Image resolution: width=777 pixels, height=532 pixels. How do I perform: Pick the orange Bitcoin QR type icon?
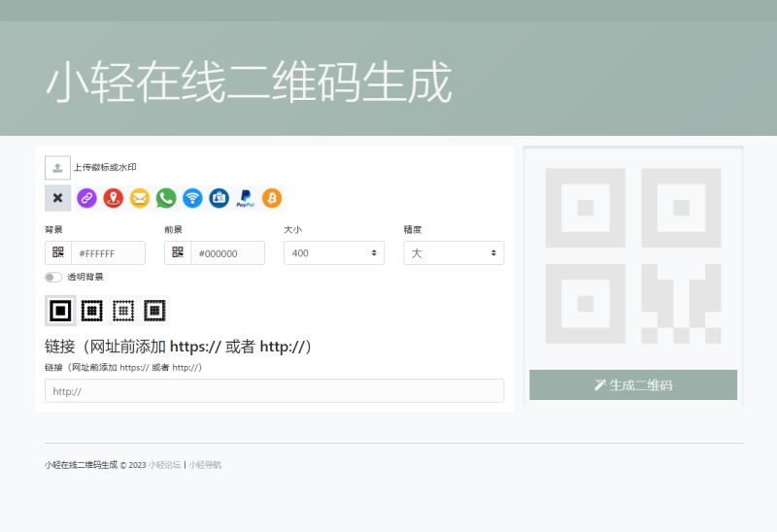tap(272, 198)
